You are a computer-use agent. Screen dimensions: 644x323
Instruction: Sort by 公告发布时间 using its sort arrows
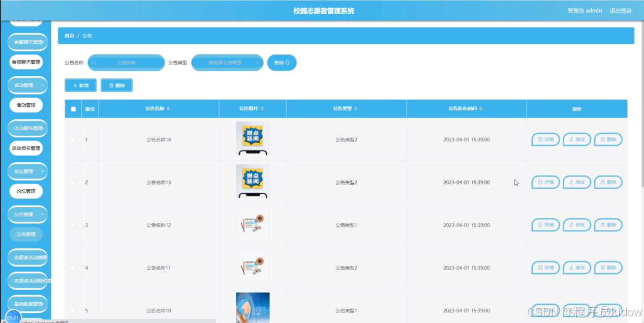point(481,109)
